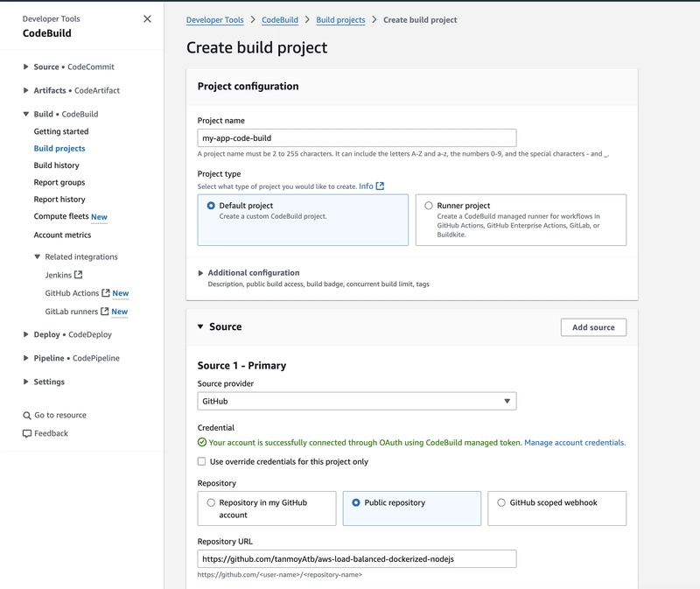Click 'Create build project' breadcrumb text

tap(420, 19)
